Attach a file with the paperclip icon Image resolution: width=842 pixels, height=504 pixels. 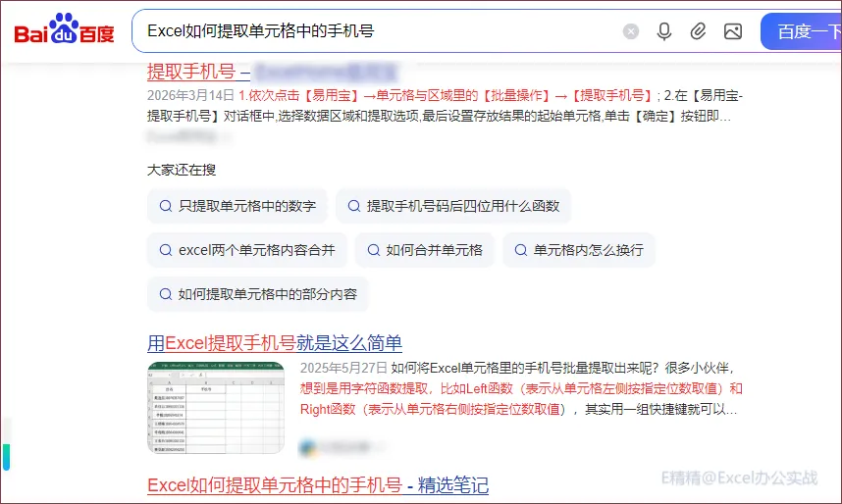[x=698, y=31]
